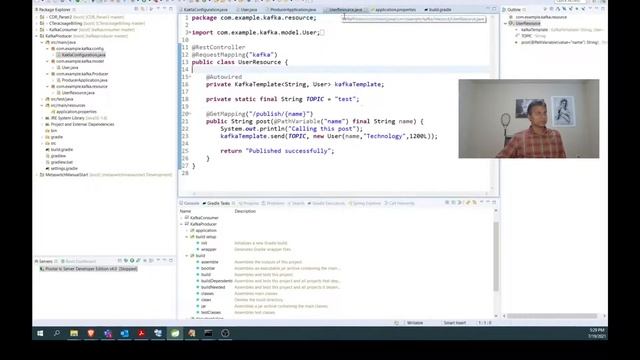This screenshot has width=640, height=360.
Task: Select application.properties in Package Explorer
Action: point(76,111)
